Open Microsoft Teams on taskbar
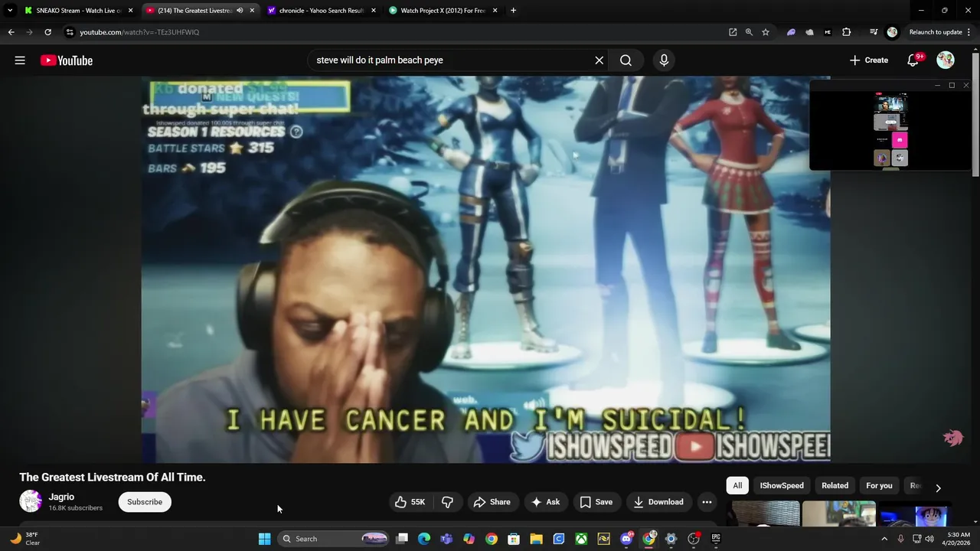980x551 pixels. coord(446,539)
